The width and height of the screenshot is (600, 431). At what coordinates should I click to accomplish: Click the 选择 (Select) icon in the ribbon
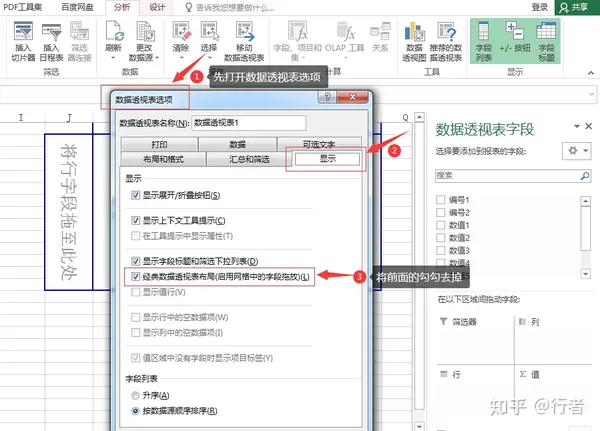coord(209,31)
